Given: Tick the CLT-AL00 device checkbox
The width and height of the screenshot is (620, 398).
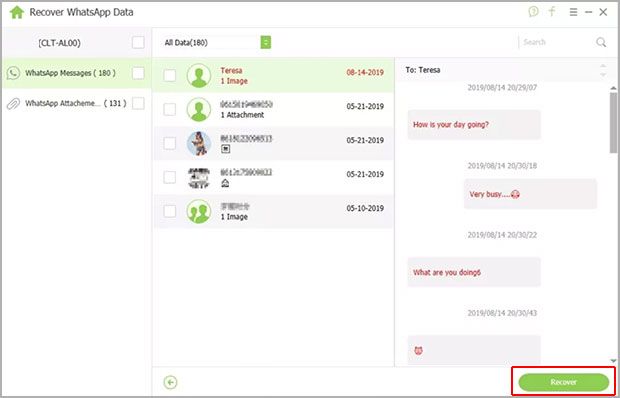Looking at the screenshot, I should pos(138,42).
